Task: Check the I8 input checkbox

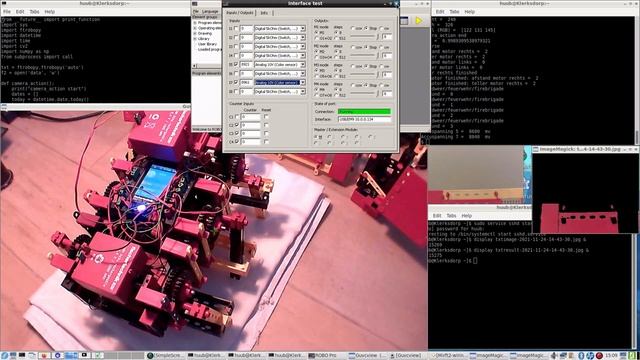Action: click(x=236, y=91)
